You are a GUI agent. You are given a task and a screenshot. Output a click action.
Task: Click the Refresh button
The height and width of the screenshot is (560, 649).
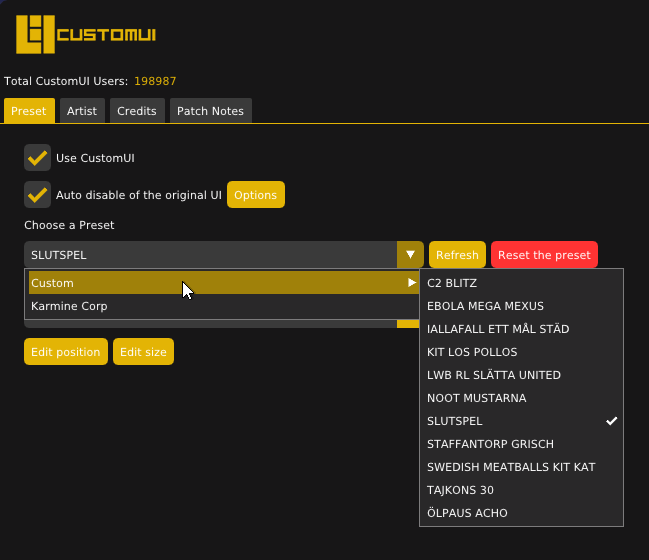[x=457, y=255]
